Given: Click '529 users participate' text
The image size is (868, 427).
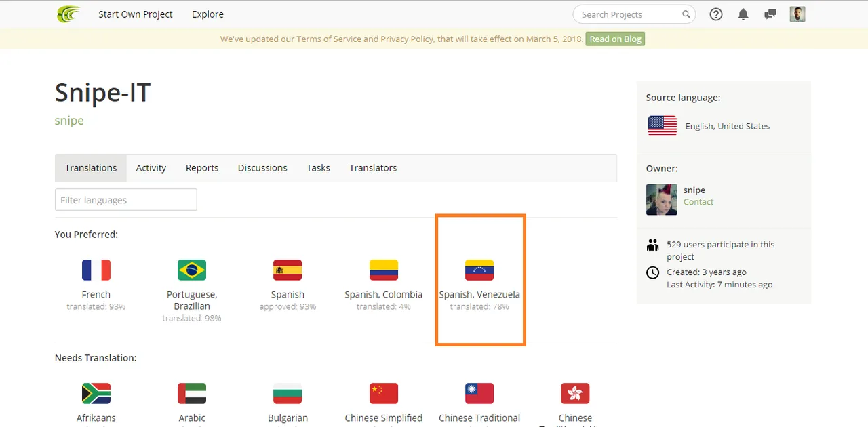Looking at the screenshot, I should (720, 251).
